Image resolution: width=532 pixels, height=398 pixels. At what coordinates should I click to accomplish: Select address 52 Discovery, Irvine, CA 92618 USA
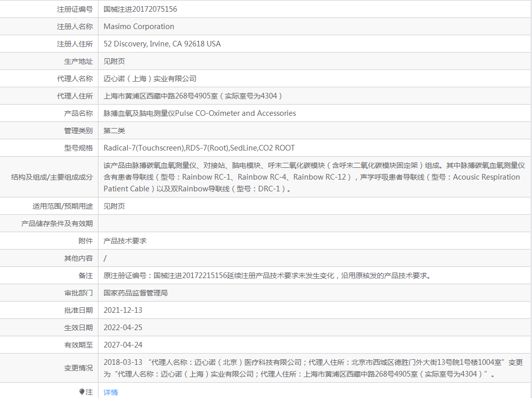162,44
